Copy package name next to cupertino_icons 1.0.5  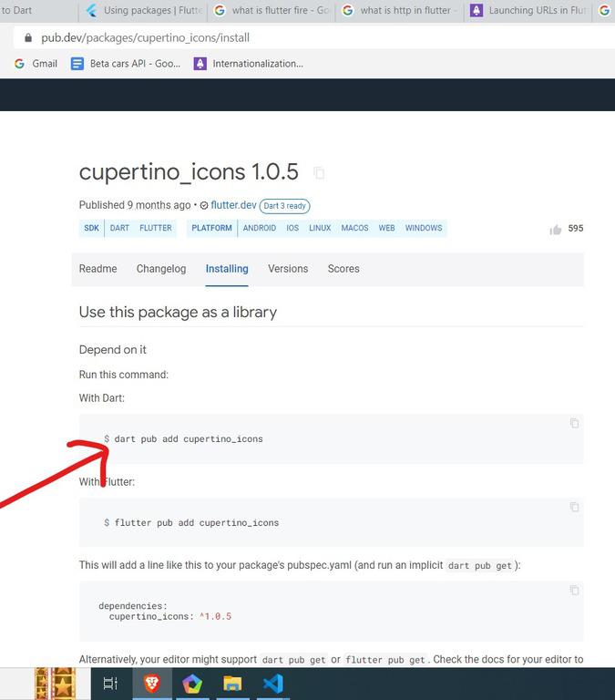coord(319,173)
